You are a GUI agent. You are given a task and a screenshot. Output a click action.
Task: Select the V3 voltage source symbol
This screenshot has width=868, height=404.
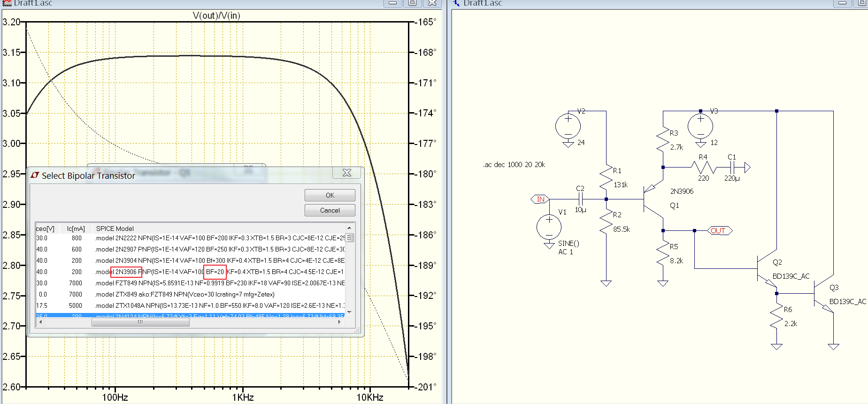point(700,126)
